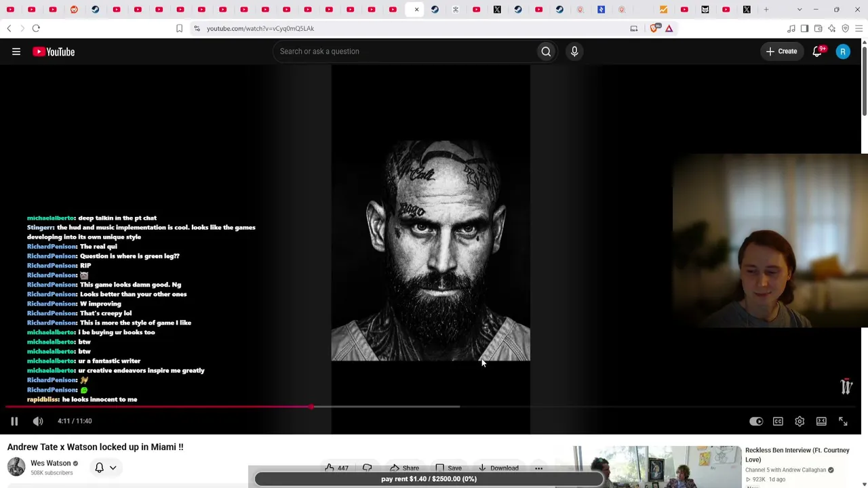Go back in the browser

pos(9,28)
